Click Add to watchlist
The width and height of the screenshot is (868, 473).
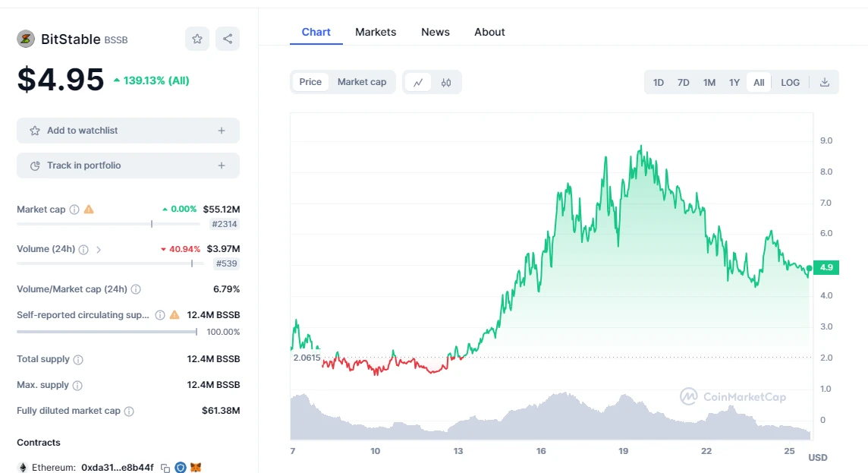(127, 130)
